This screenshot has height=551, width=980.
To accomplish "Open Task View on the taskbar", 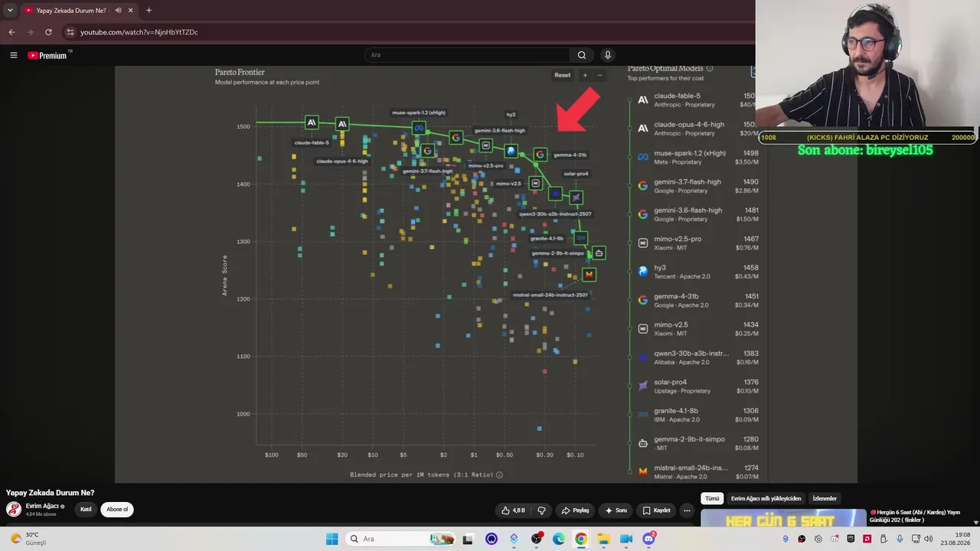I will coord(468,539).
